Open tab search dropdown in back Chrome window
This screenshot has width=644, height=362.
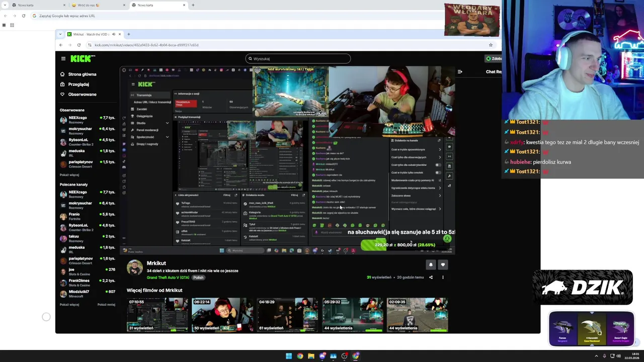tap(5, 5)
